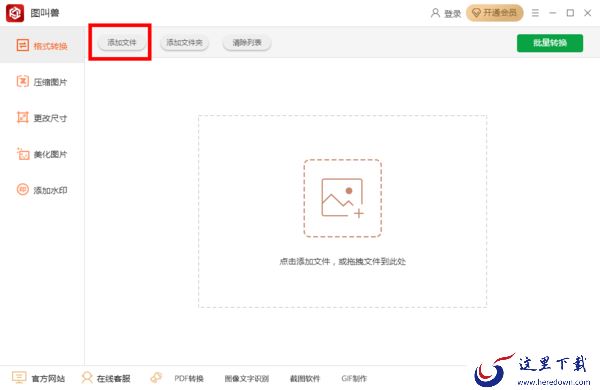Click the user avatar icon
Image resolution: width=600 pixels, height=390 pixels.
click(x=435, y=13)
